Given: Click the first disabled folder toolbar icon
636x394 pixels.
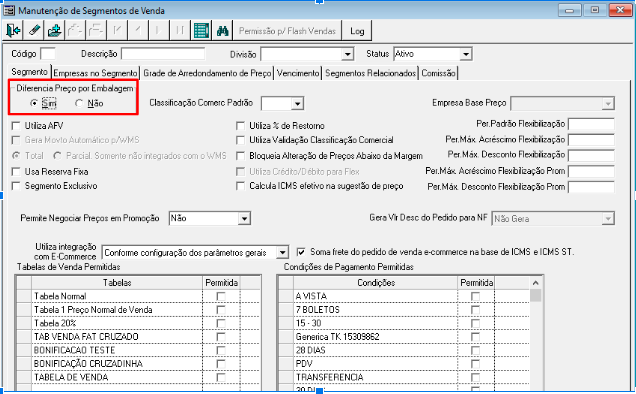Looking at the screenshot, I should pos(75,31).
